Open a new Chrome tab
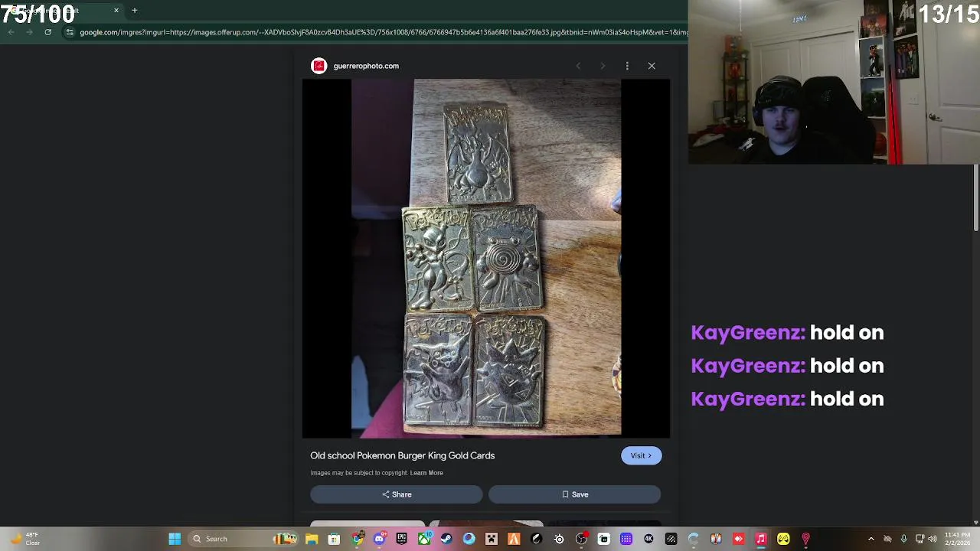The height and width of the screenshot is (551, 980). point(134,10)
